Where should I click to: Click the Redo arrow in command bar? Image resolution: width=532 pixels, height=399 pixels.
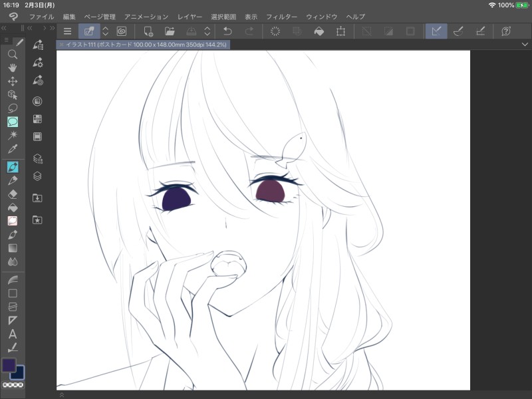[249, 31]
